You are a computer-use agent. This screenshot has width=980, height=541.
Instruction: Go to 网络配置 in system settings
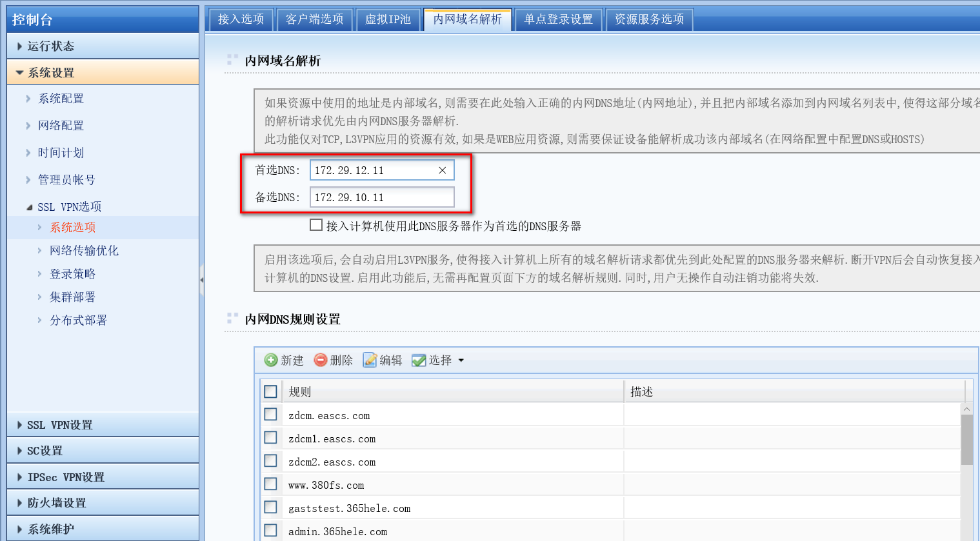[x=61, y=126]
